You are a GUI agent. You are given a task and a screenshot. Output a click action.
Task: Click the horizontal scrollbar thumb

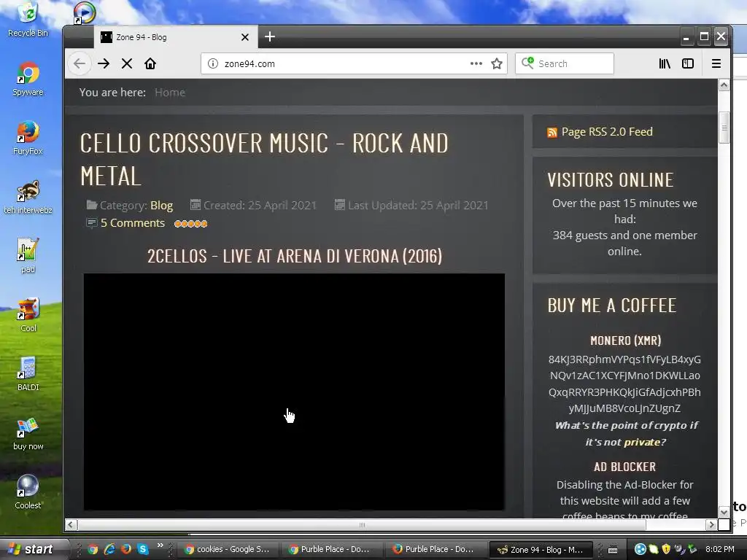pyautogui.click(x=362, y=525)
